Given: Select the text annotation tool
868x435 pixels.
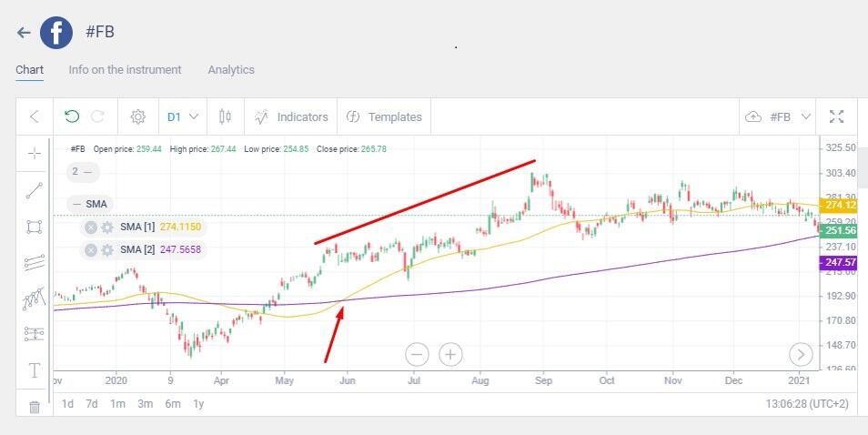Looking at the screenshot, I should [35, 370].
